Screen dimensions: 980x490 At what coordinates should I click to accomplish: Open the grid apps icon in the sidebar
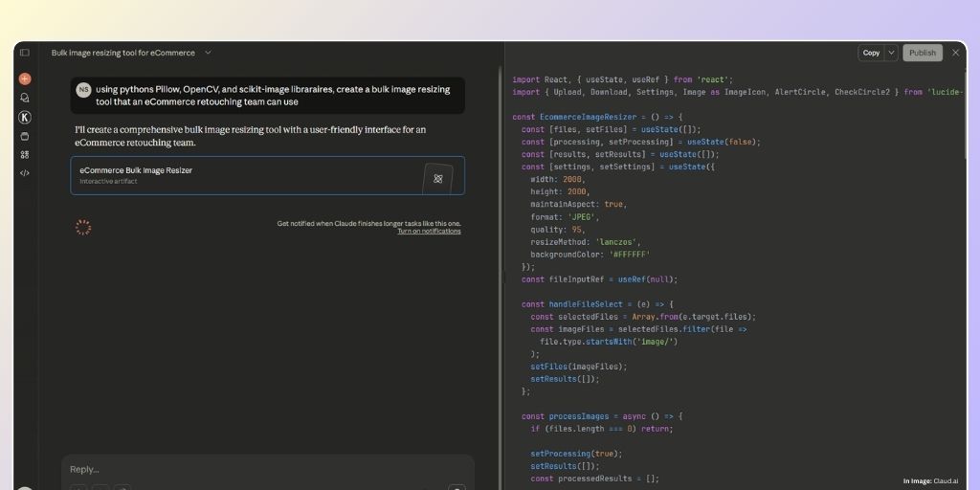pyautogui.click(x=25, y=154)
